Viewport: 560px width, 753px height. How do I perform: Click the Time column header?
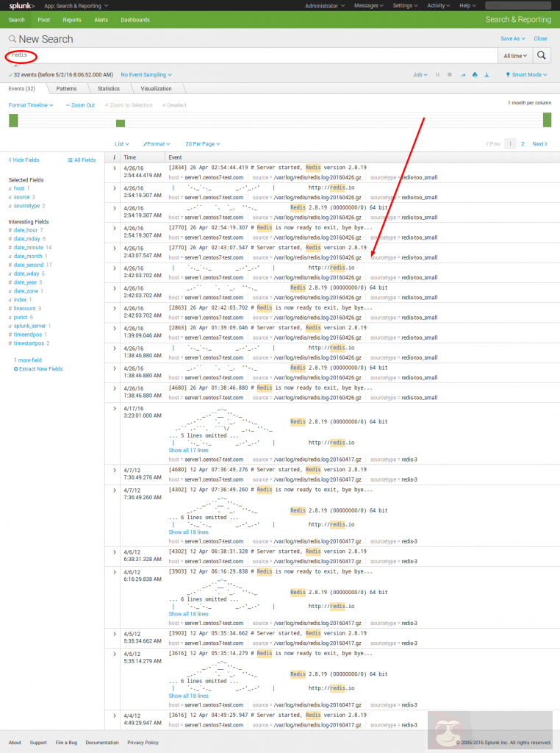(129, 157)
